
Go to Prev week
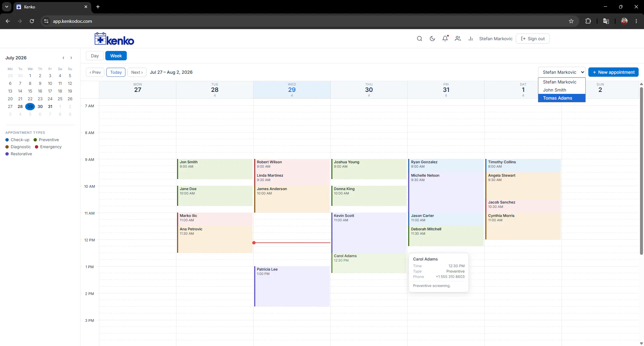click(x=95, y=72)
